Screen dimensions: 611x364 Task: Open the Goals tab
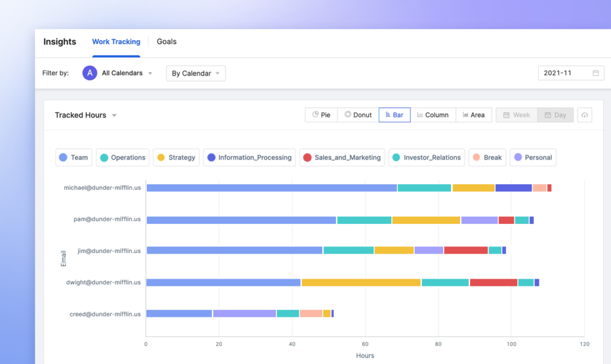click(x=166, y=42)
